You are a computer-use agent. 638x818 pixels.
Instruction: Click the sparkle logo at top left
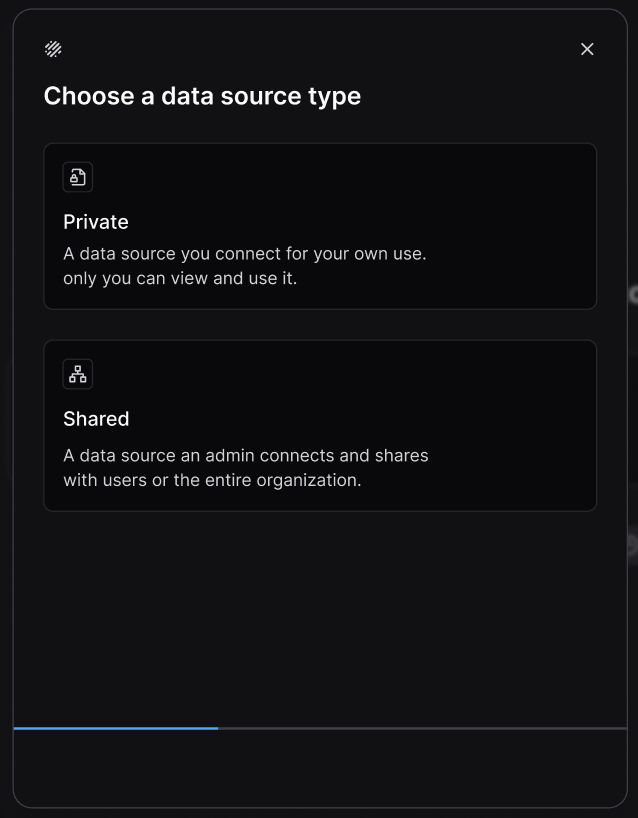(52, 48)
